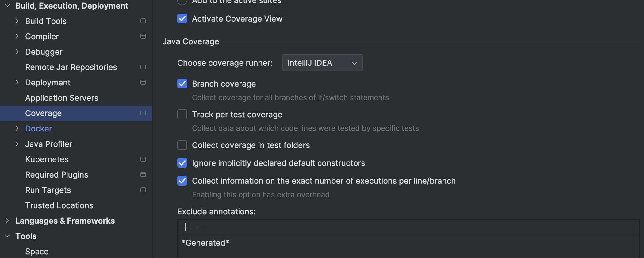The image size is (644, 258).
Task: Select Trusted Locations in the settings tree
Action: coord(59,205)
